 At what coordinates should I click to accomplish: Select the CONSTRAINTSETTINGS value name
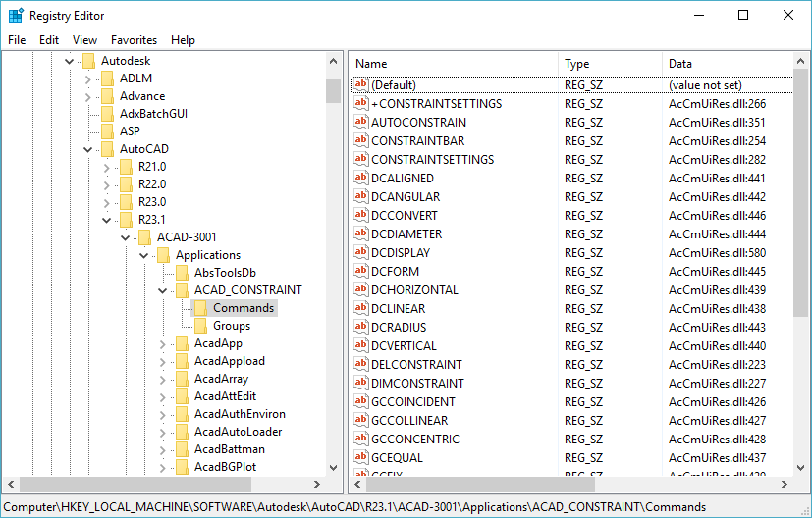[x=432, y=159]
